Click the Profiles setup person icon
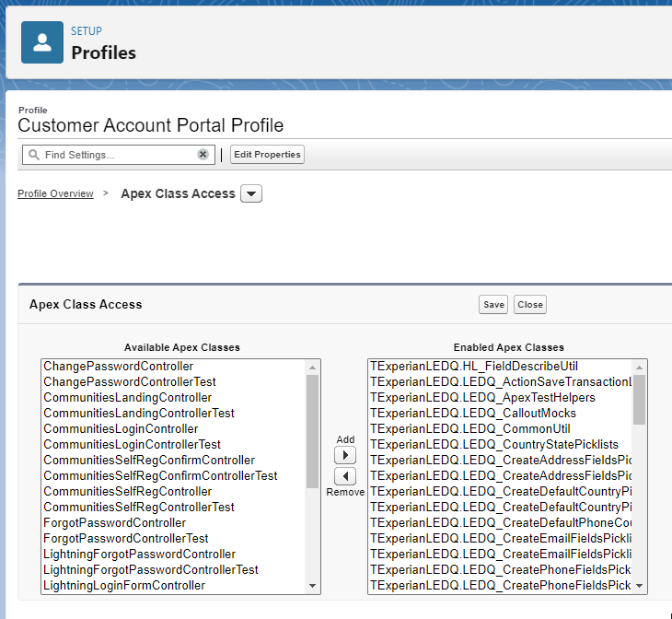 pos(42,42)
